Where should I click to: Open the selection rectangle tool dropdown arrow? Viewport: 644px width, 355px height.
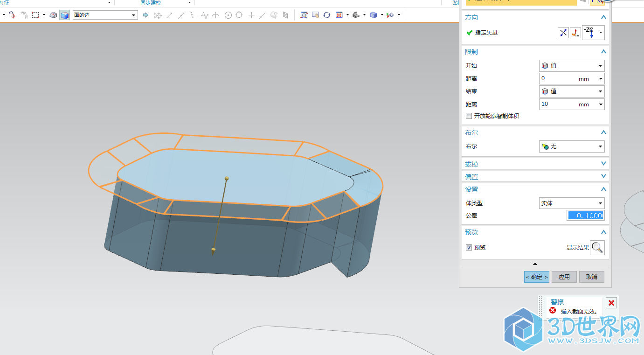44,15
